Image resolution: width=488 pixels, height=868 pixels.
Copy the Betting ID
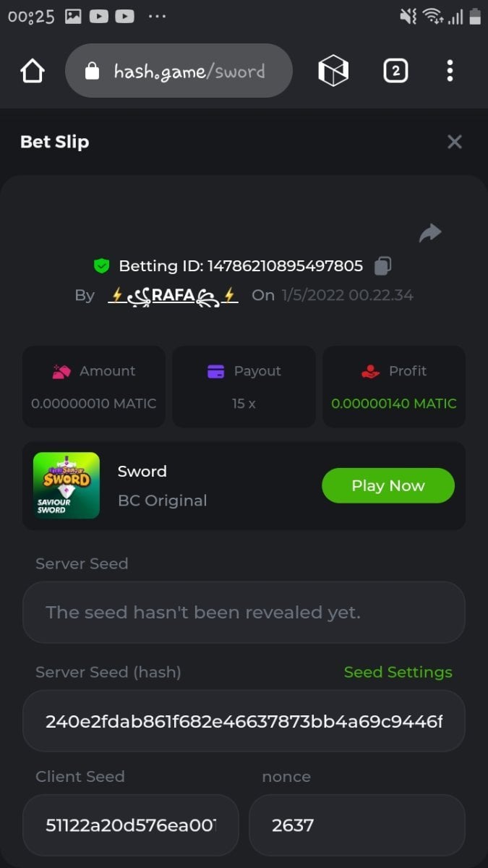tap(382, 266)
